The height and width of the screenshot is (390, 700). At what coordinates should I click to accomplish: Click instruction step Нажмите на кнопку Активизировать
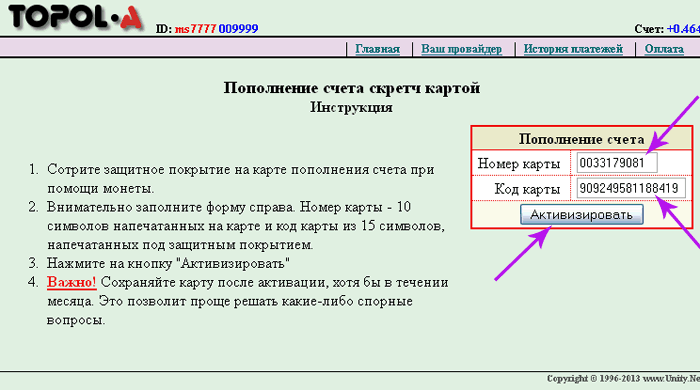[x=168, y=263]
